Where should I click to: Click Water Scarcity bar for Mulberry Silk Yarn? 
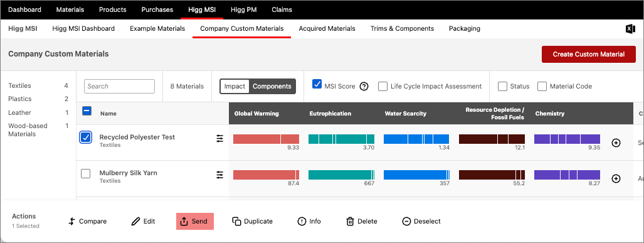click(416, 175)
